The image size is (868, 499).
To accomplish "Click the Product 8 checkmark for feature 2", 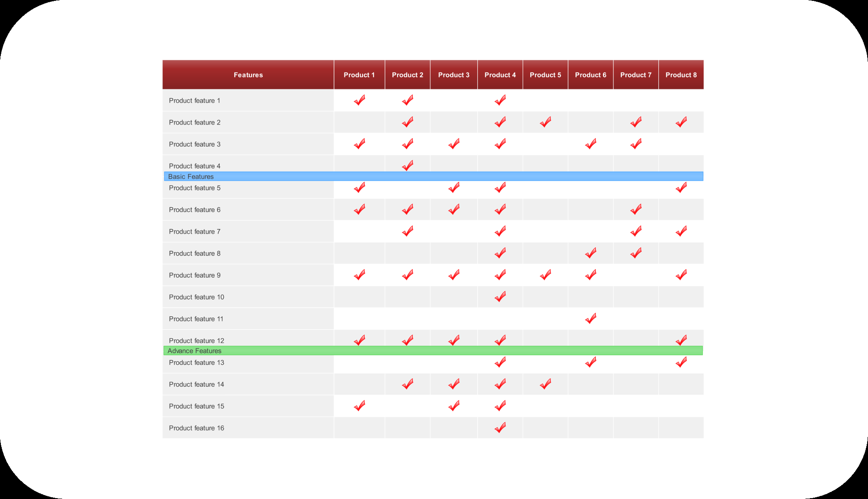I will (681, 122).
